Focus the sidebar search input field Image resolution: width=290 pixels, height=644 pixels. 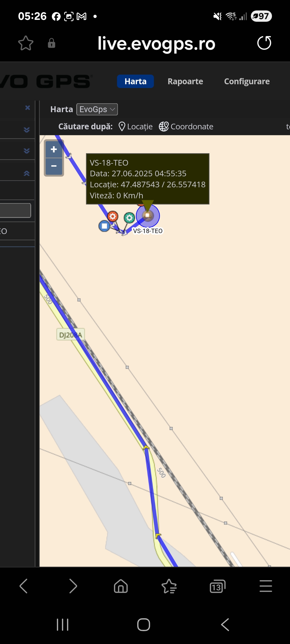pos(15,210)
